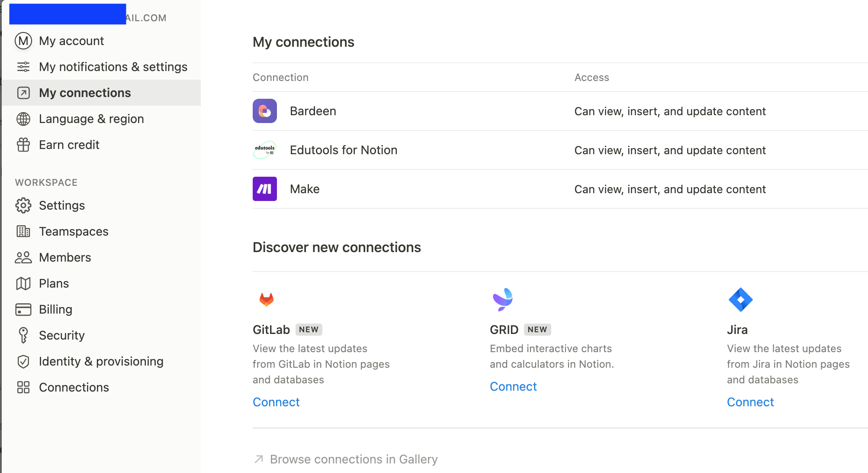868x473 pixels.
Task: Select the Edutools for Notion name
Action: [x=344, y=150]
